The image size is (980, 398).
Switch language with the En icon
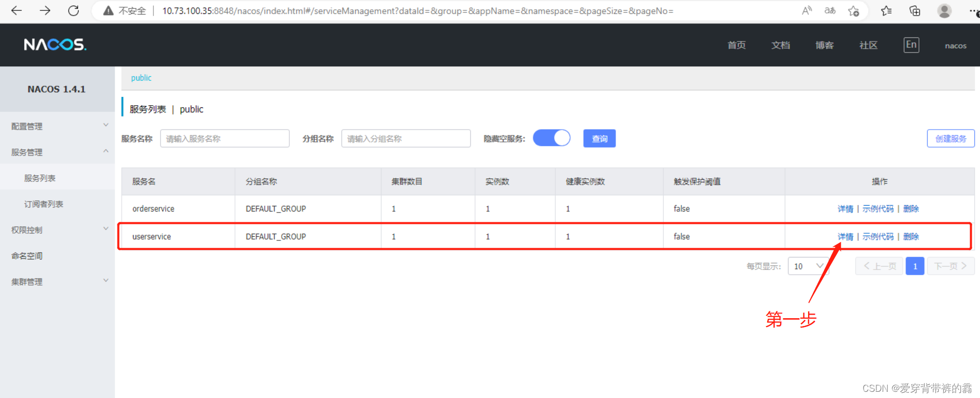911,45
